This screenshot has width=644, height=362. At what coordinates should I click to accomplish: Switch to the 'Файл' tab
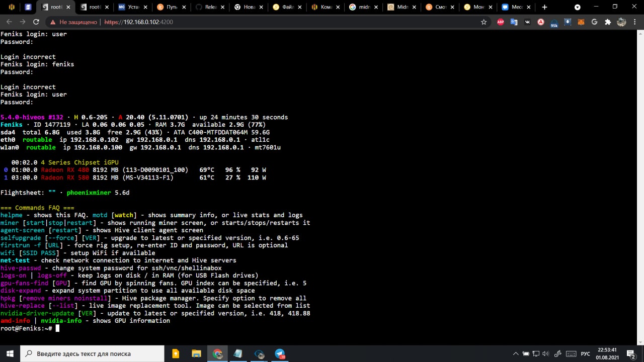[x=287, y=7]
